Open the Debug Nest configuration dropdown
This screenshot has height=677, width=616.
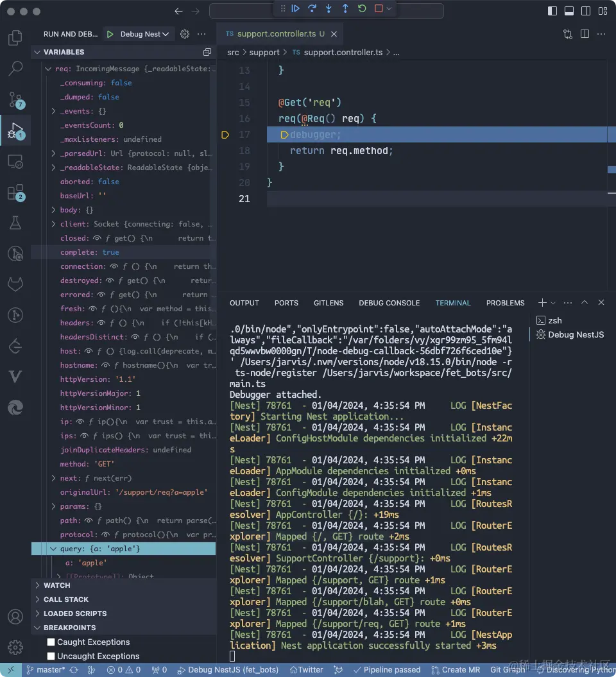pyautogui.click(x=144, y=34)
